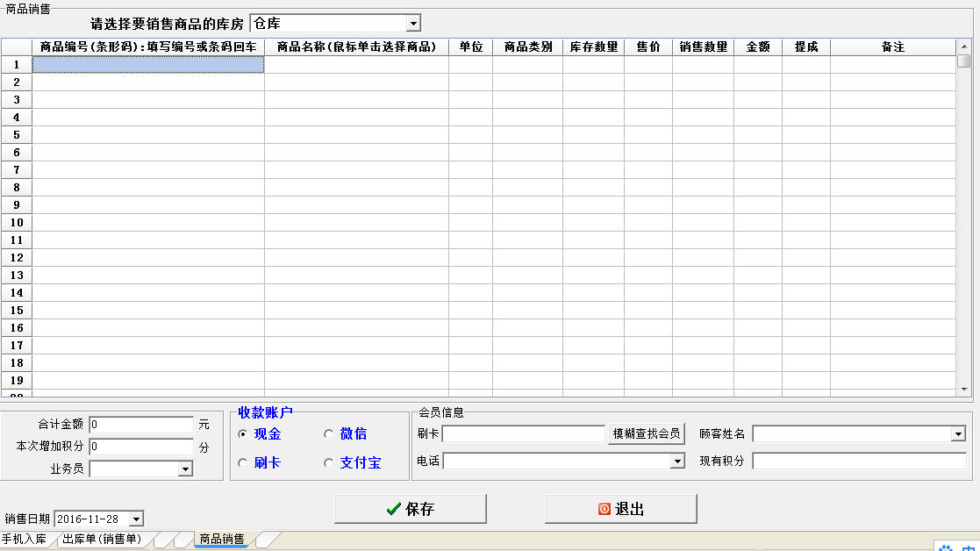This screenshot has width=980, height=551.
Task: Click the 商品名称 column header
Action: tap(356, 47)
